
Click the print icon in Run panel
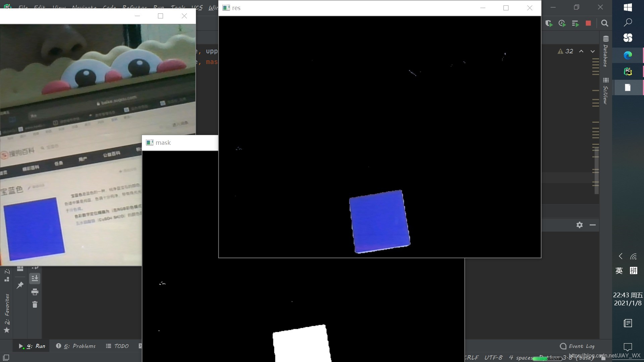[35, 292]
